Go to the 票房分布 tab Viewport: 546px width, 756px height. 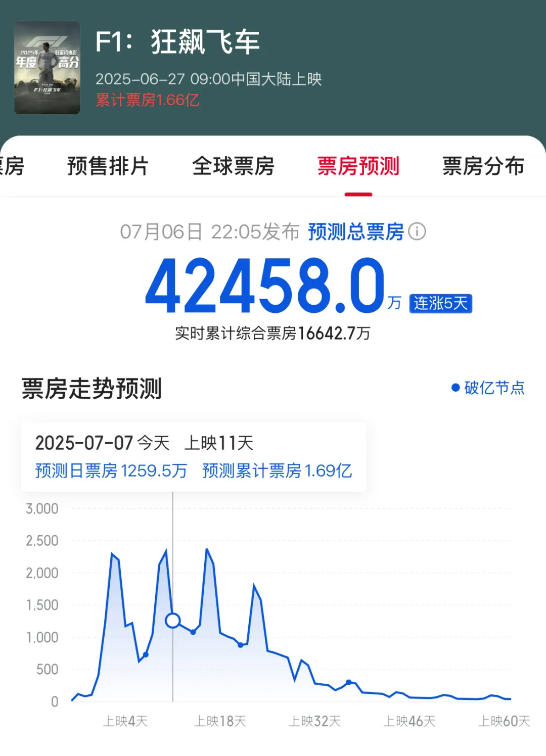pos(483,166)
